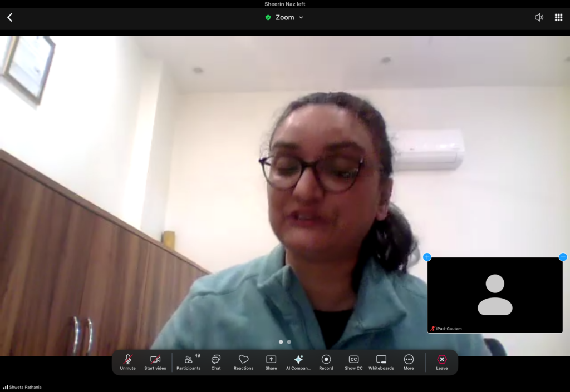The image size is (570, 392).
Task: Share your screen with the Share button
Action: [271, 362]
